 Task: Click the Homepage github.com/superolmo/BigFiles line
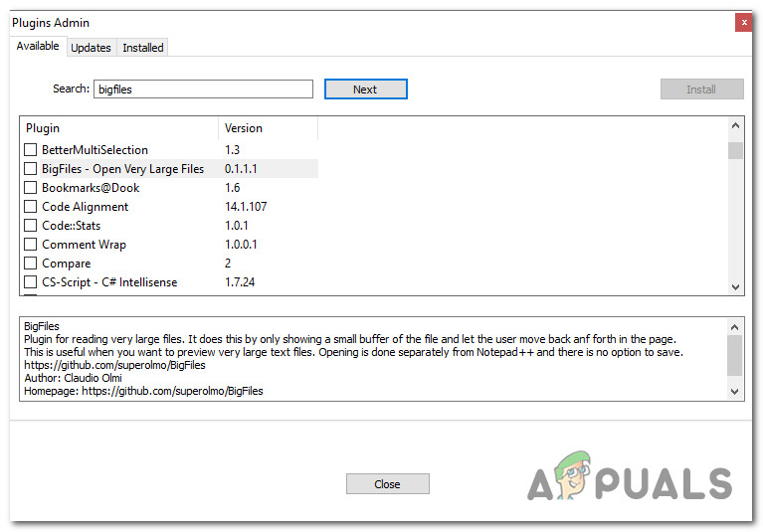143,391
